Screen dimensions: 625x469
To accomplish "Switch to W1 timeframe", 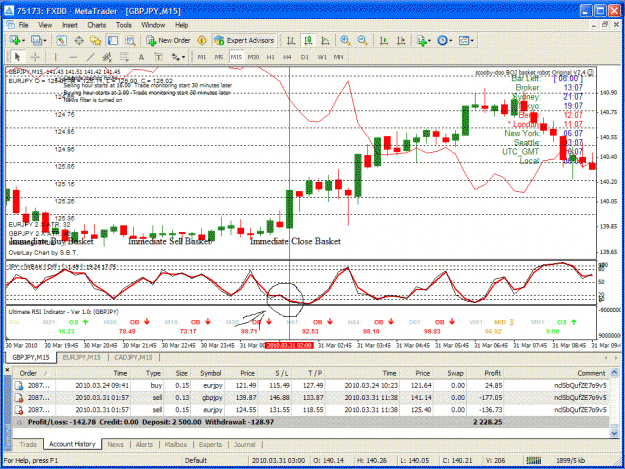I will tap(322, 57).
